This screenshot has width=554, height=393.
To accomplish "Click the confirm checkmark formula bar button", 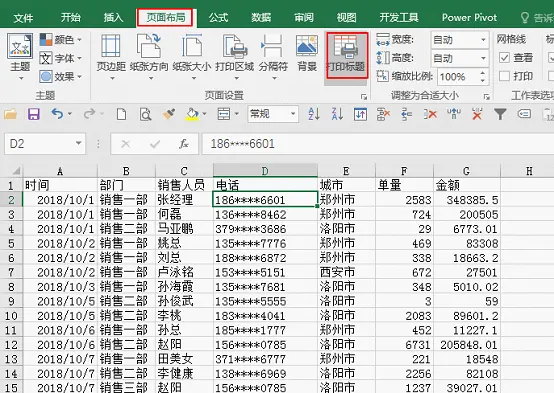I will tap(155, 144).
